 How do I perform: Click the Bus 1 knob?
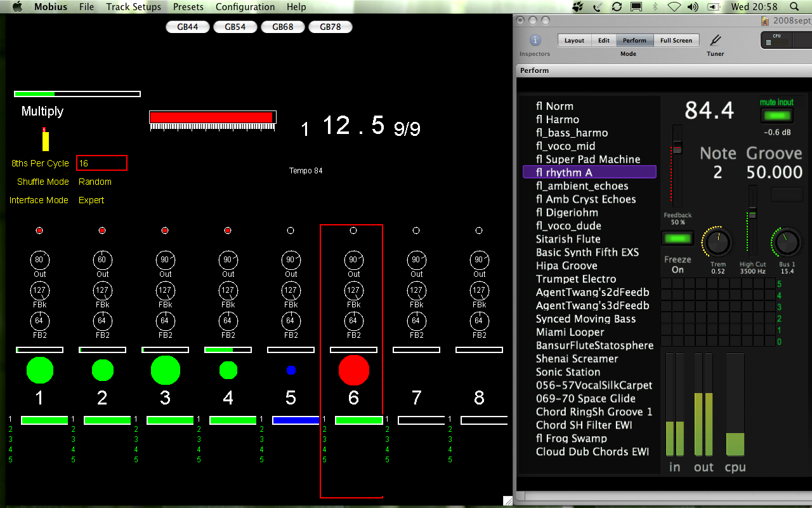point(786,243)
